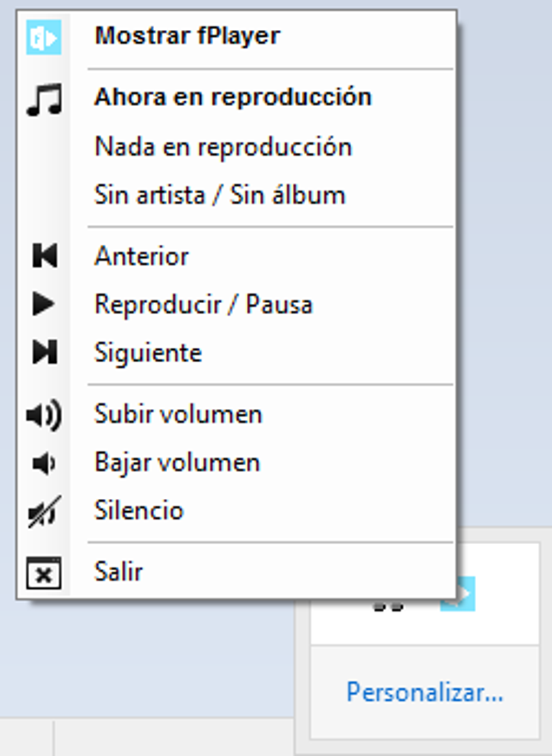552x756 pixels.
Task: Click Sin artista / Sin álbum text
Action: (x=220, y=195)
